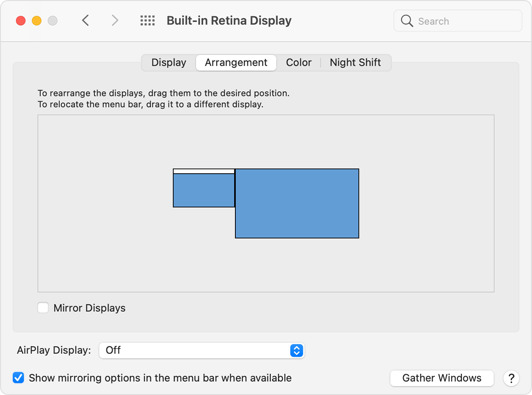532x395 pixels.
Task: Click the AirPlay Display up-down chevron control
Action: coord(296,350)
